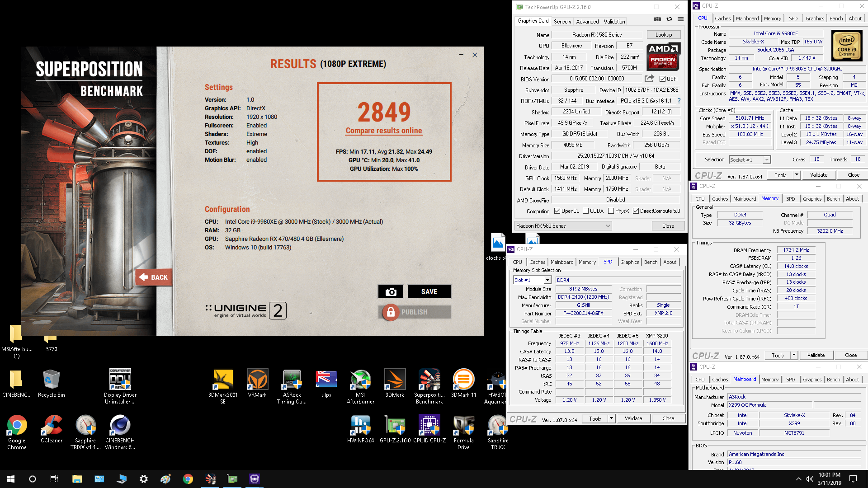Click Compare results online link
This screenshot has width=868, height=488.
(384, 131)
